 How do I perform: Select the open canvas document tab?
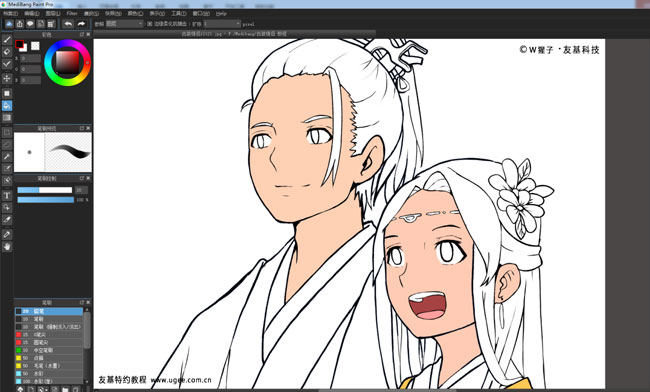(x=234, y=34)
